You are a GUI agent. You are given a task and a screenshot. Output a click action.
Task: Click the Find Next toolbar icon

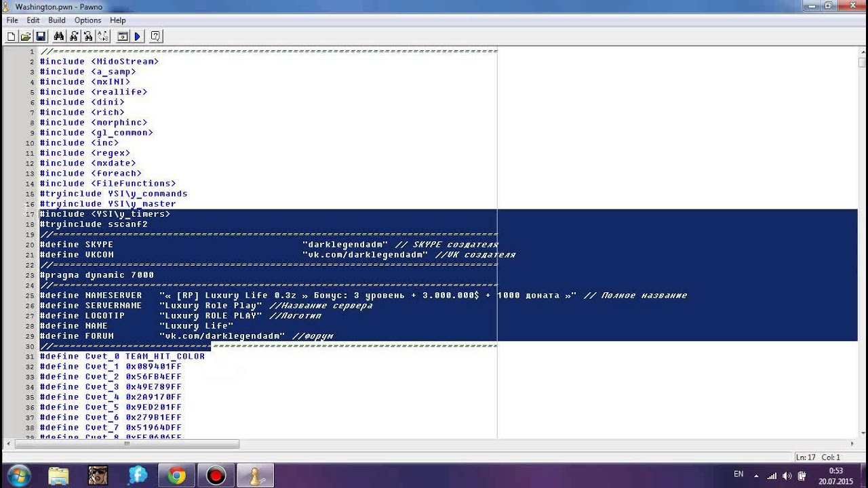point(74,37)
